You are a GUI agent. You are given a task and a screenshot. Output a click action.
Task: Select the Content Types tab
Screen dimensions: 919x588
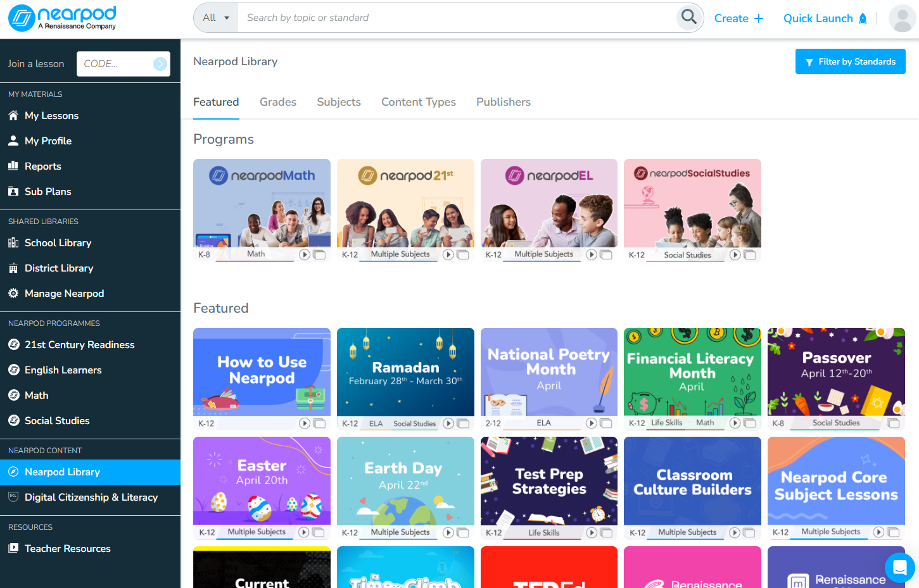(419, 102)
